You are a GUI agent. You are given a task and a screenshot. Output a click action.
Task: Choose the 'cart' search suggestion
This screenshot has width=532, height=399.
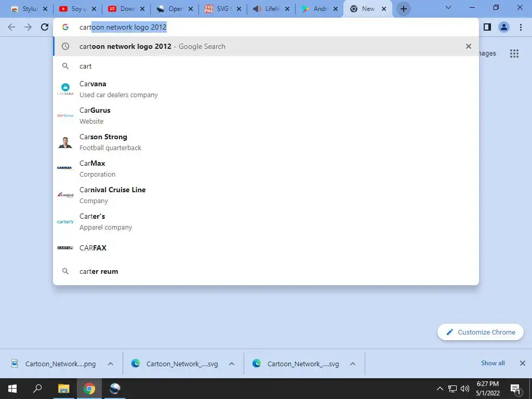(x=266, y=66)
